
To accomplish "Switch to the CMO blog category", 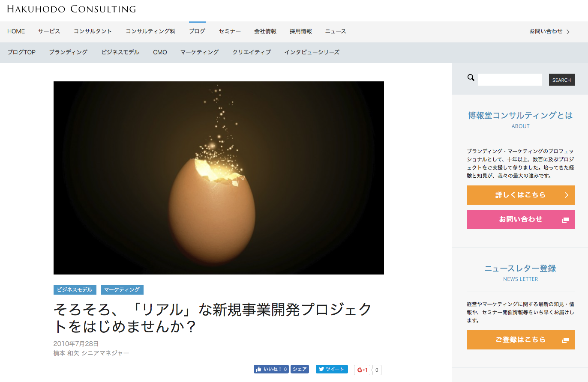I will point(160,52).
